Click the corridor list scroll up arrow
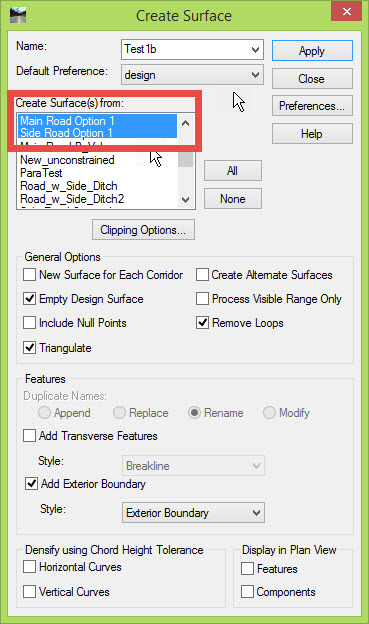369x624 pixels. (x=185, y=123)
